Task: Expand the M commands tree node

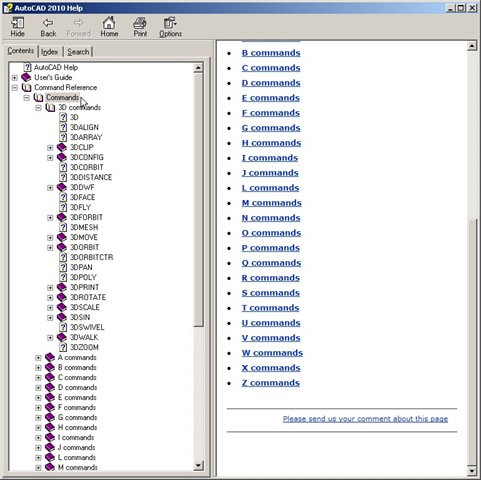Action: tap(38, 468)
